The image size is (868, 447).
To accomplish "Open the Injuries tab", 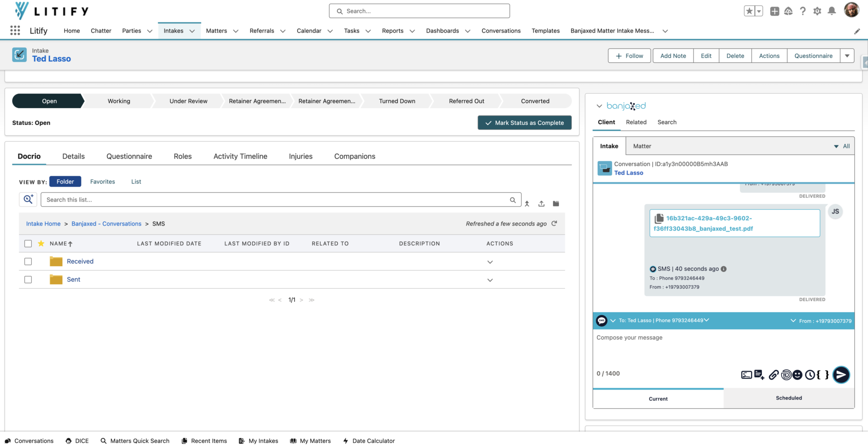I will tap(301, 156).
